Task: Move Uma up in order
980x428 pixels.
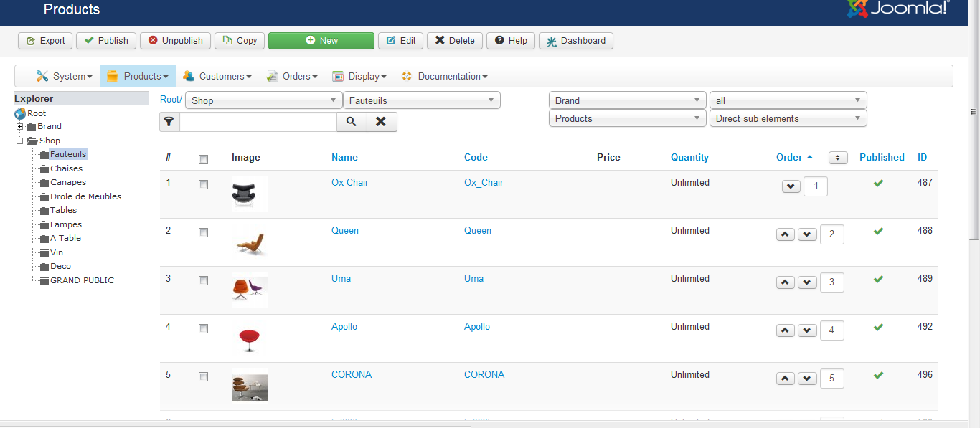Action: click(786, 282)
